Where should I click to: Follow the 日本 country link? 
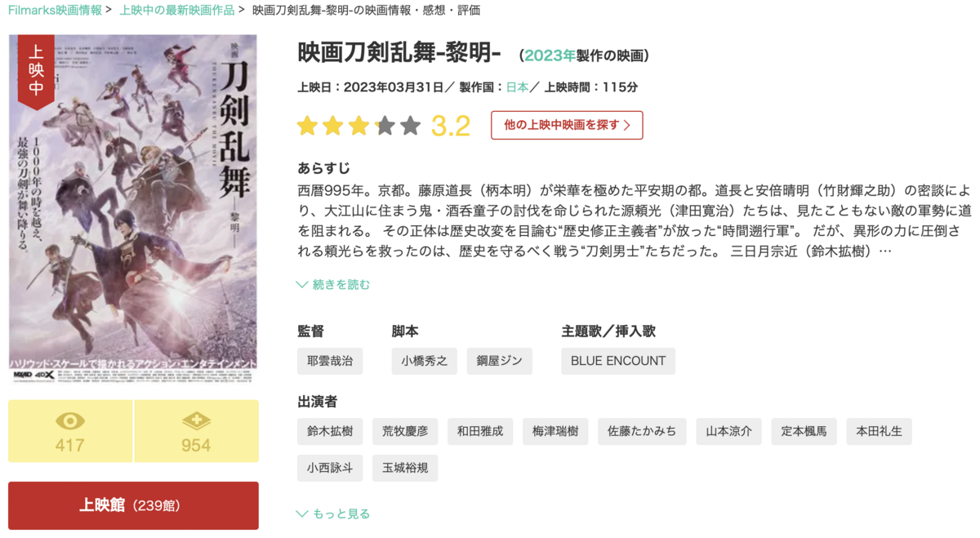[517, 87]
